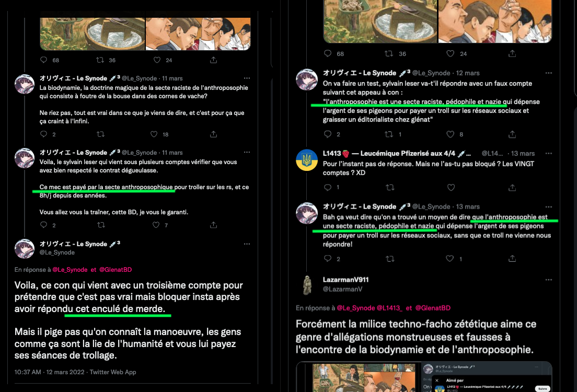The width and height of the screenshot is (577, 392).
Task: Like the L1413 tweet about VINGT comptes
Action: click(x=451, y=187)
